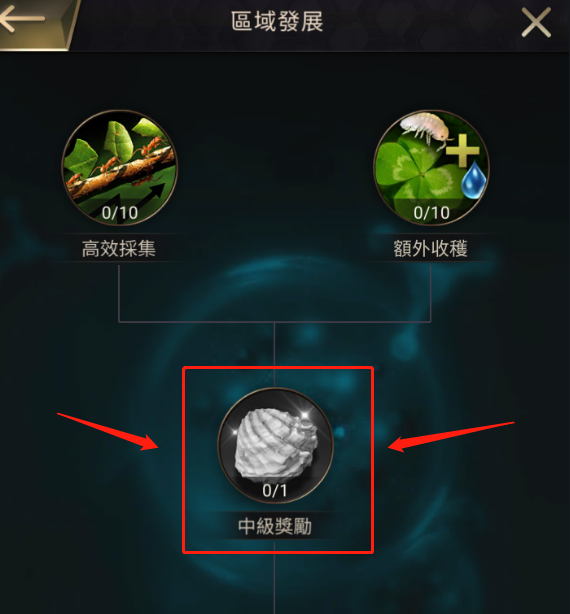Tap the blue water drop on 額外收穫
570x614 pixels.
[x=474, y=180]
